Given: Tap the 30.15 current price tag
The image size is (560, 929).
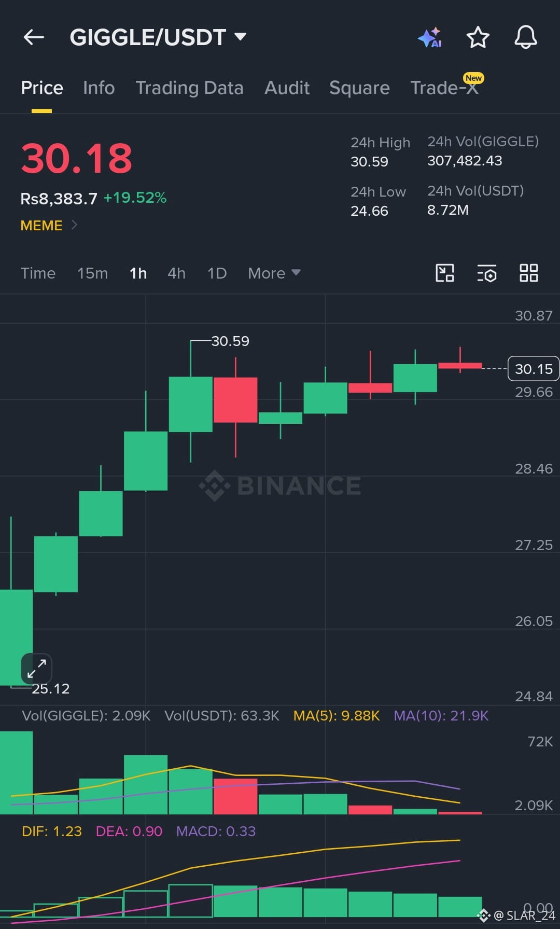Looking at the screenshot, I should pyautogui.click(x=534, y=369).
